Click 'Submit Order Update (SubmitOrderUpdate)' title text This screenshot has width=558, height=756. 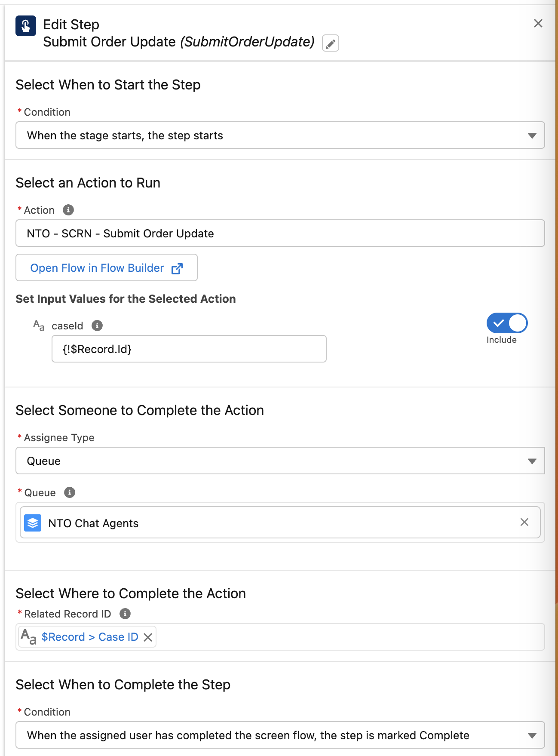[x=179, y=42]
